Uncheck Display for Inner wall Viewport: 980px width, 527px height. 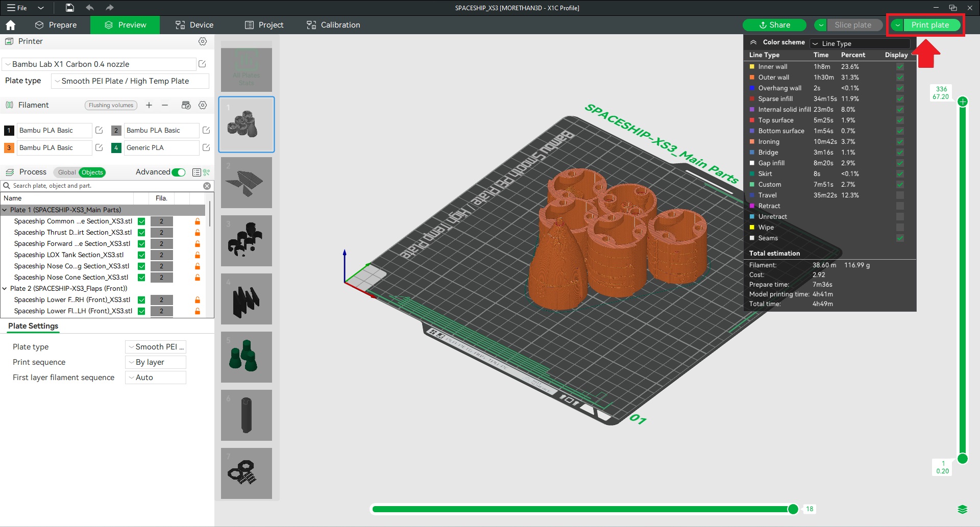900,66
